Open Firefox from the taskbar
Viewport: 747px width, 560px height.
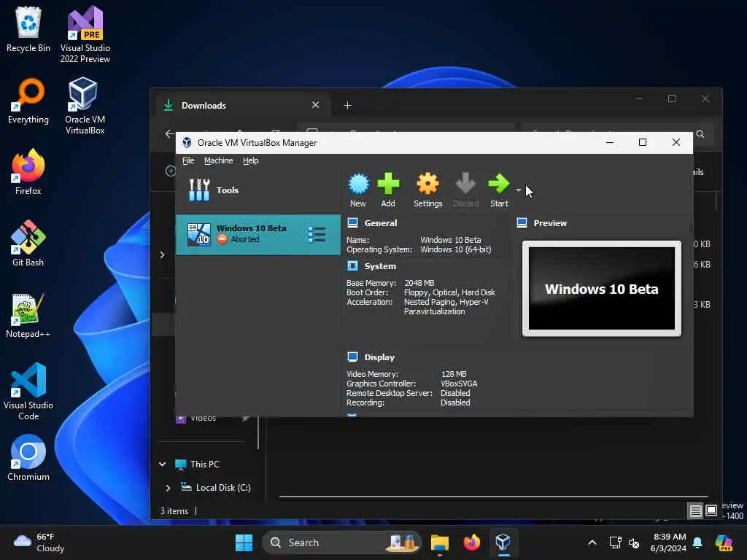point(472,542)
